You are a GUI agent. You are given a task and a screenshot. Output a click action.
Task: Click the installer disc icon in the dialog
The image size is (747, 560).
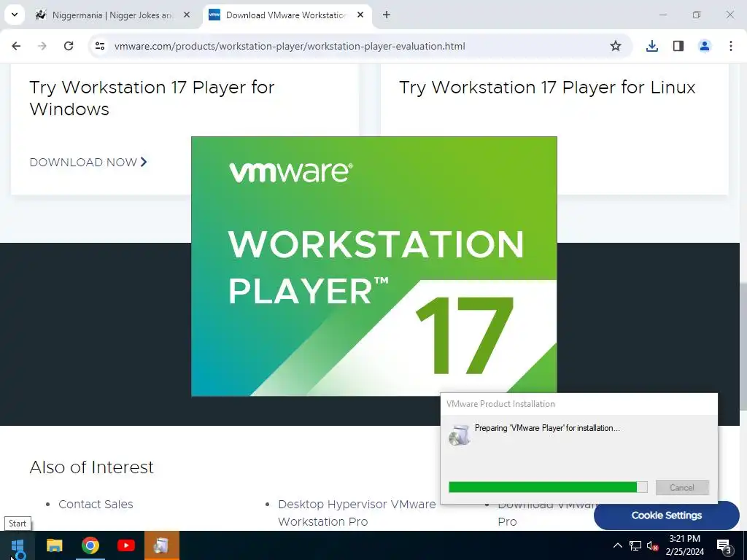pyautogui.click(x=460, y=435)
